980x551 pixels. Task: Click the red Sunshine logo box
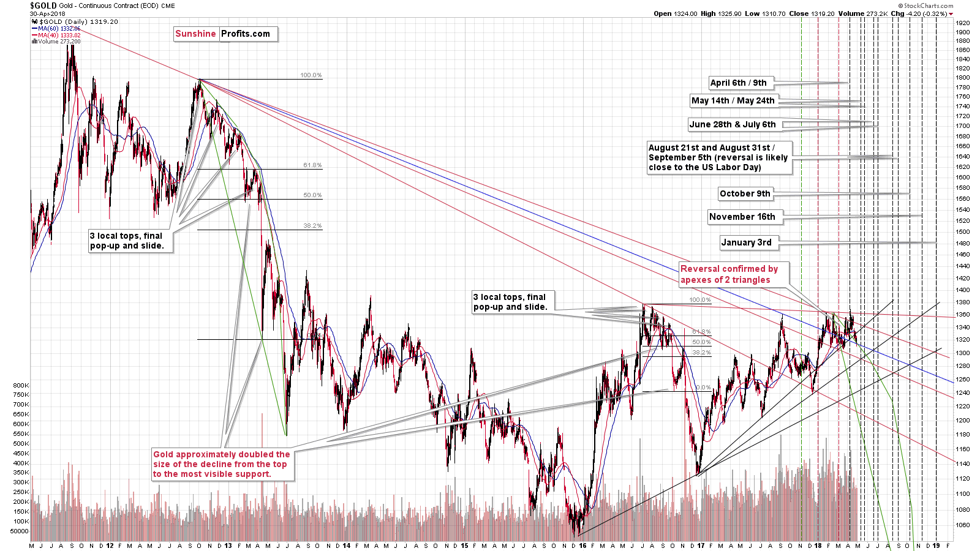(x=196, y=34)
